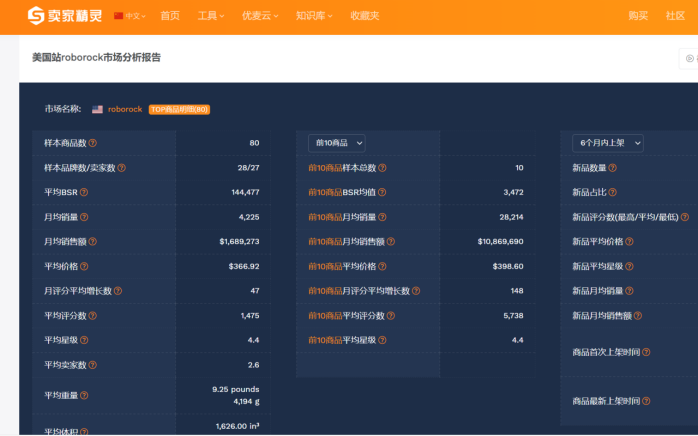This screenshot has height=436, width=698.
Task: Click the help icon next to 商品首次上架时间
Action: pyautogui.click(x=648, y=352)
